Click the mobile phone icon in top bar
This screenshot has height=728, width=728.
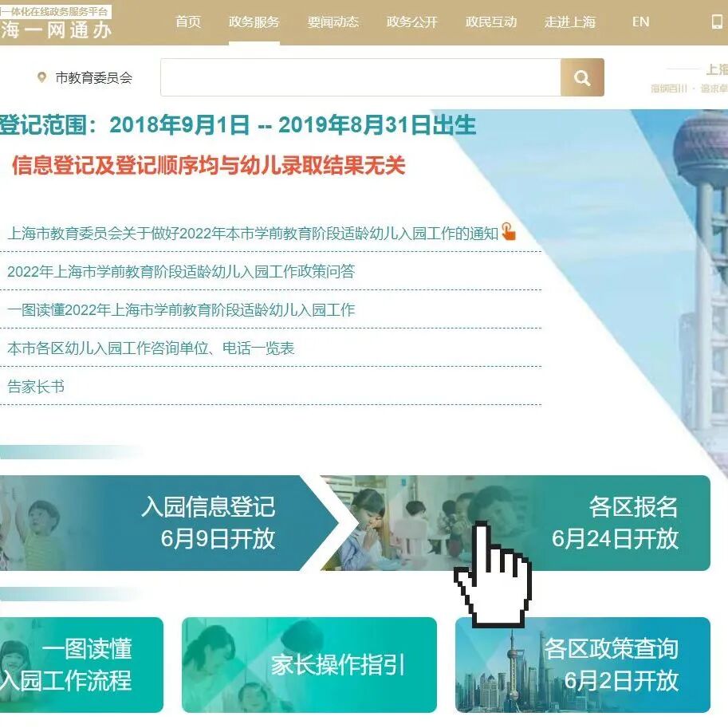click(x=714, y=22)
